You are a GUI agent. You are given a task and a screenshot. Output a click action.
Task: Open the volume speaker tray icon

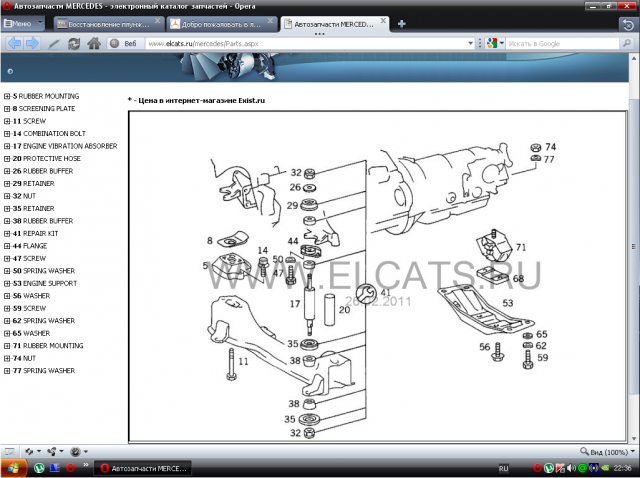tap(571, 468)
